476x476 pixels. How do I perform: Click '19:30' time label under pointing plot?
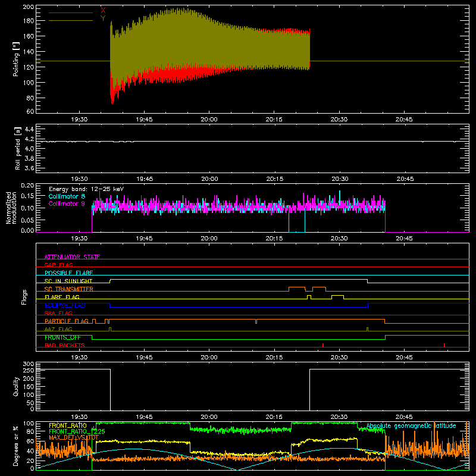coord(79,120)
